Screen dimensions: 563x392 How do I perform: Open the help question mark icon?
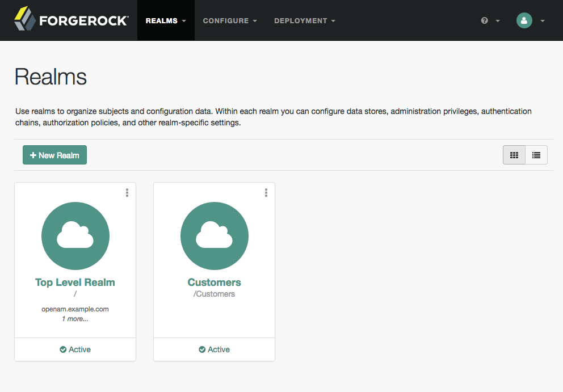pos(484,20)
